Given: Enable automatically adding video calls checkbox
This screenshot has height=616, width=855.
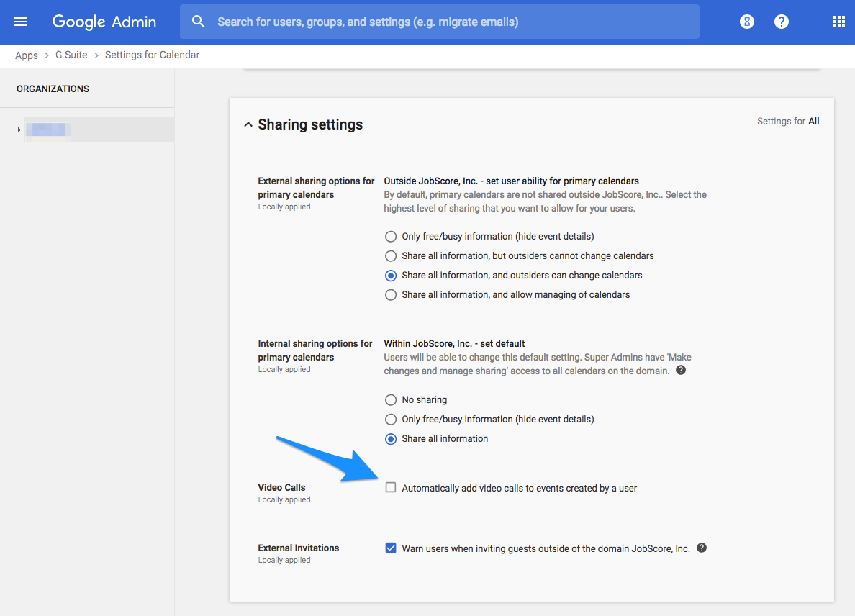Looking at the screenshot, I should pos(390,487).
